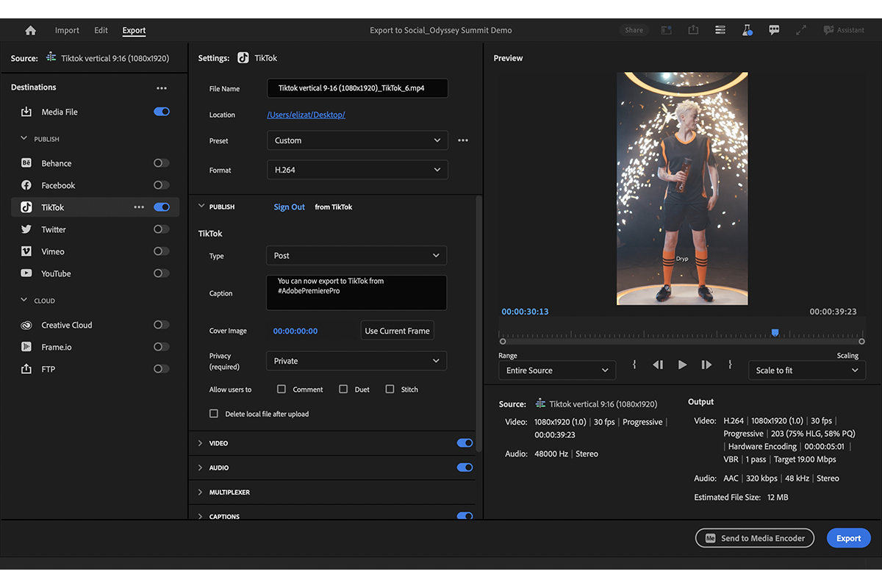Click the Send to Media Encoder button

click(x=755, y=538)
